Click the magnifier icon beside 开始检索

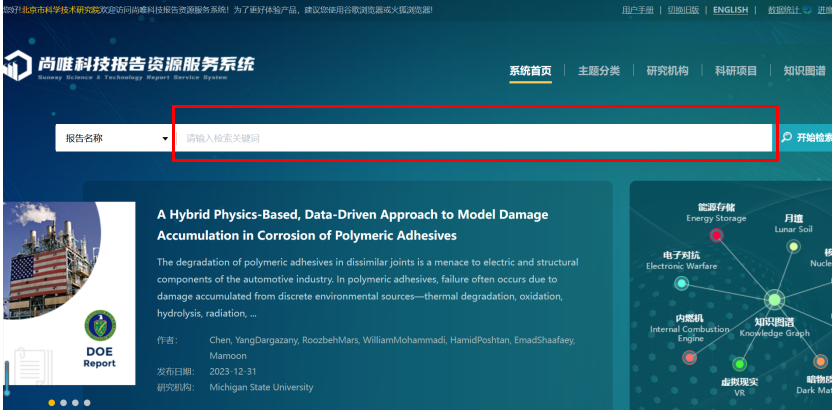point(786,138)
